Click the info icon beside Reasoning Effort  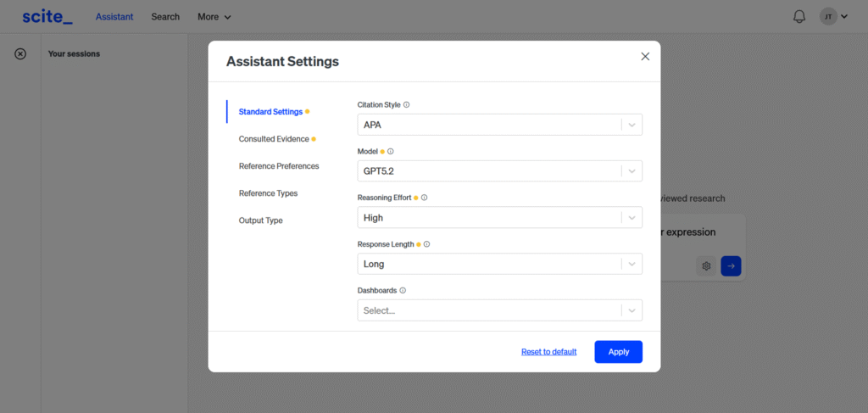tap(424, 198)
